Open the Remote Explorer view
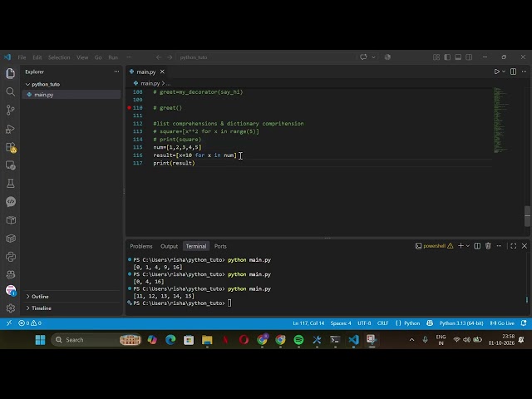This screenshot has width=532, height=399. click(x=11, y=165)
